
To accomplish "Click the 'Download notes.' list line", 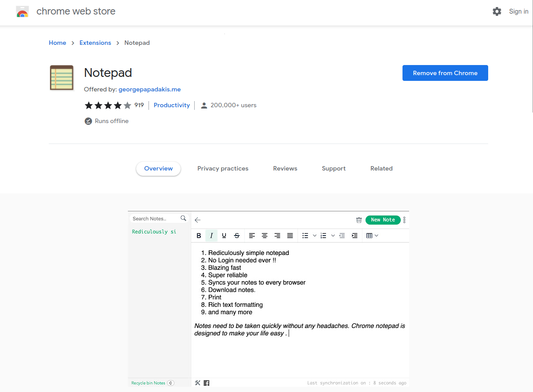I will (232, 290).
